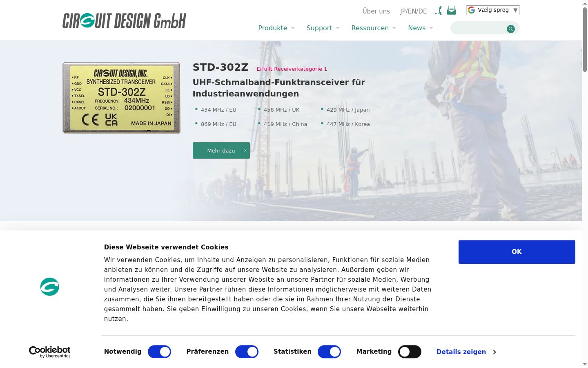Open the Produkte menu
588x368 pixels.
point(273,28)
